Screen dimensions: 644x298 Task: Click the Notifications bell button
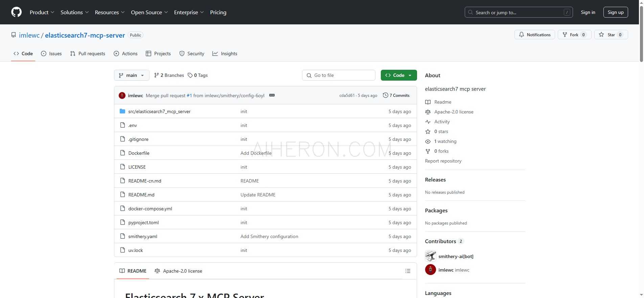pos(534,35)
